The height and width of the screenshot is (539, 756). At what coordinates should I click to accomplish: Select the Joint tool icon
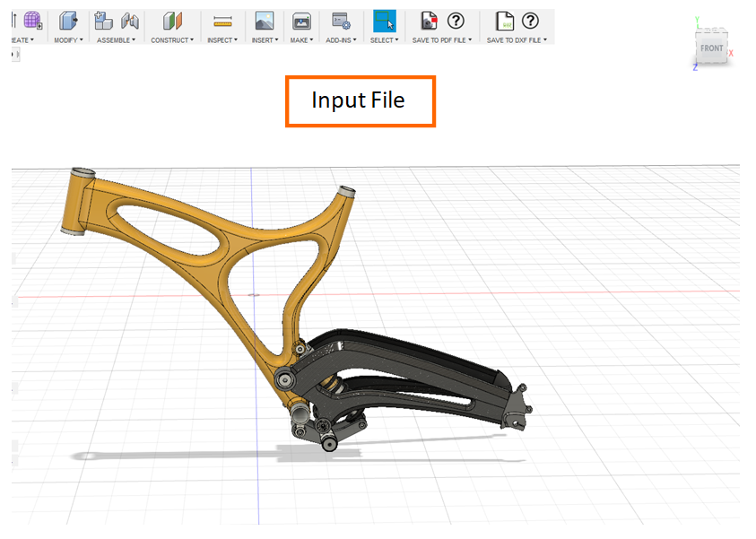point(130,21)
